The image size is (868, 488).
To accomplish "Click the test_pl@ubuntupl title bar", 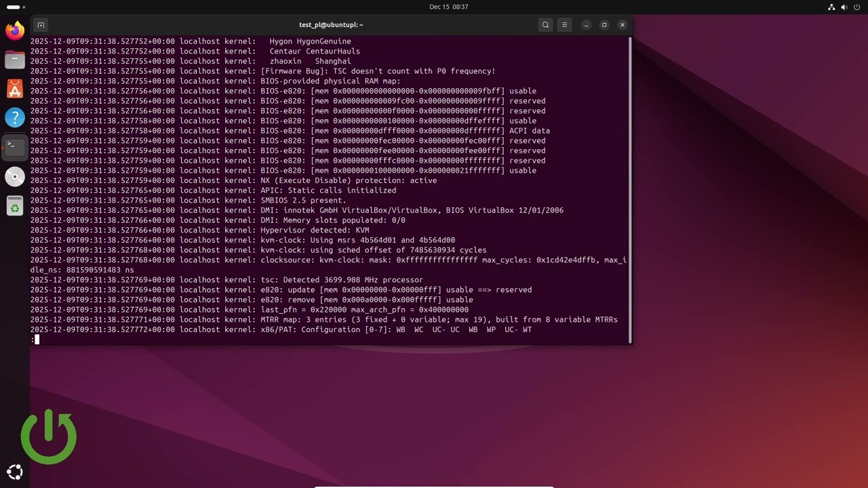I will point(331,25).
